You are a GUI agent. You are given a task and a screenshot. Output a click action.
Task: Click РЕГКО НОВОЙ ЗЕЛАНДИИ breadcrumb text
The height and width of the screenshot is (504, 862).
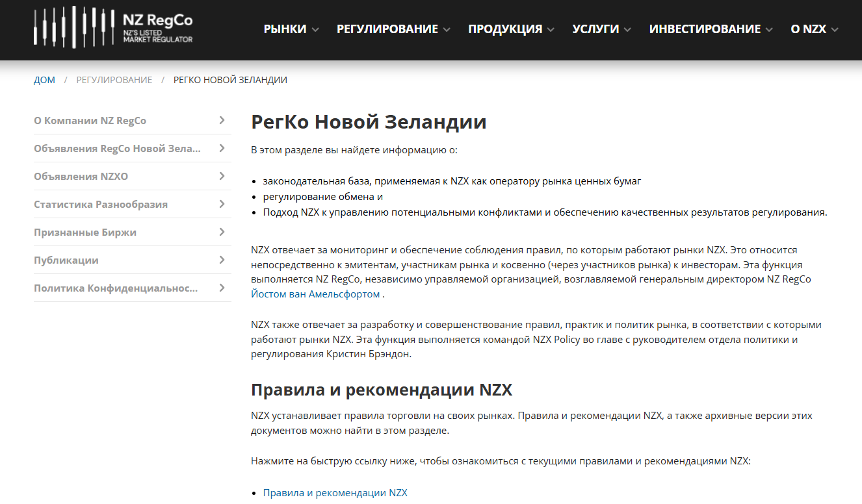(x=230, y=80)
